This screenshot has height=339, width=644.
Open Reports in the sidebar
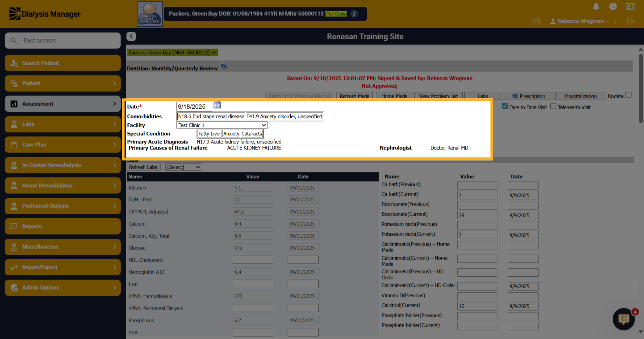pos(63,226)
